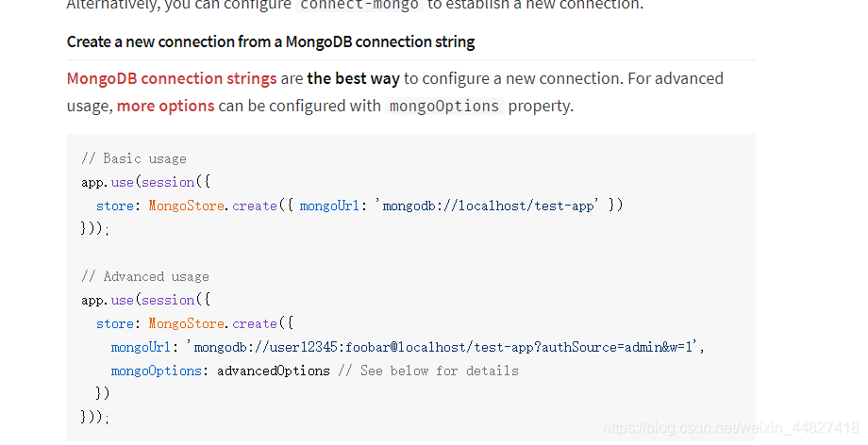Click app.use(session under Basic usage
Image resolution: width=868 pixels, height=445 pixels.
pyautogui.click(x=140, y=182)
